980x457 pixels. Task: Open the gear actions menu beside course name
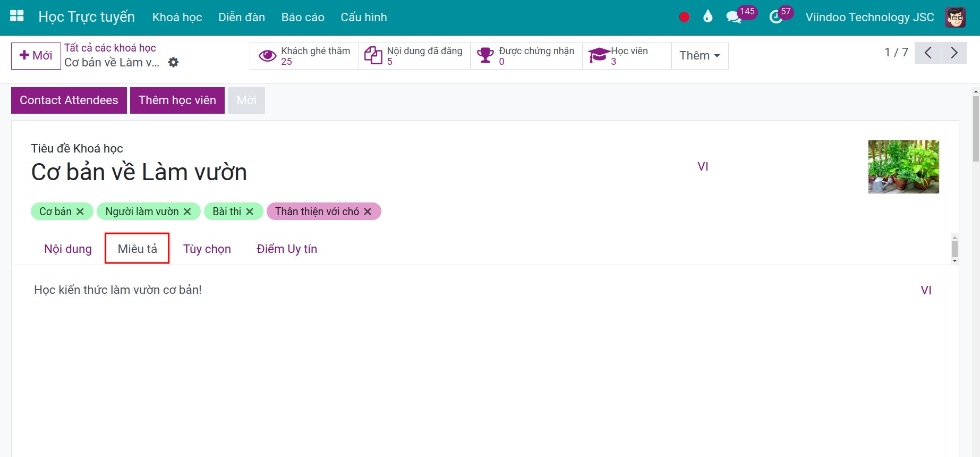[x=173, y=62]
